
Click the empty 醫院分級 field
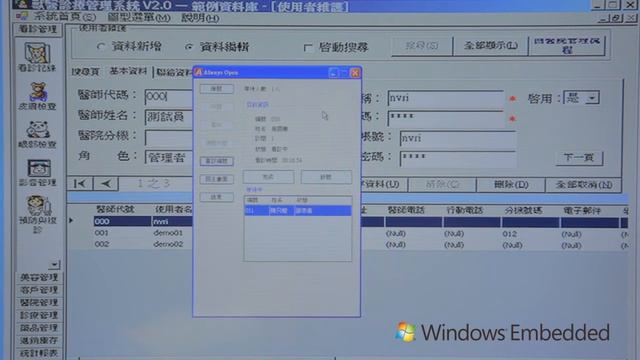point(168,137)
